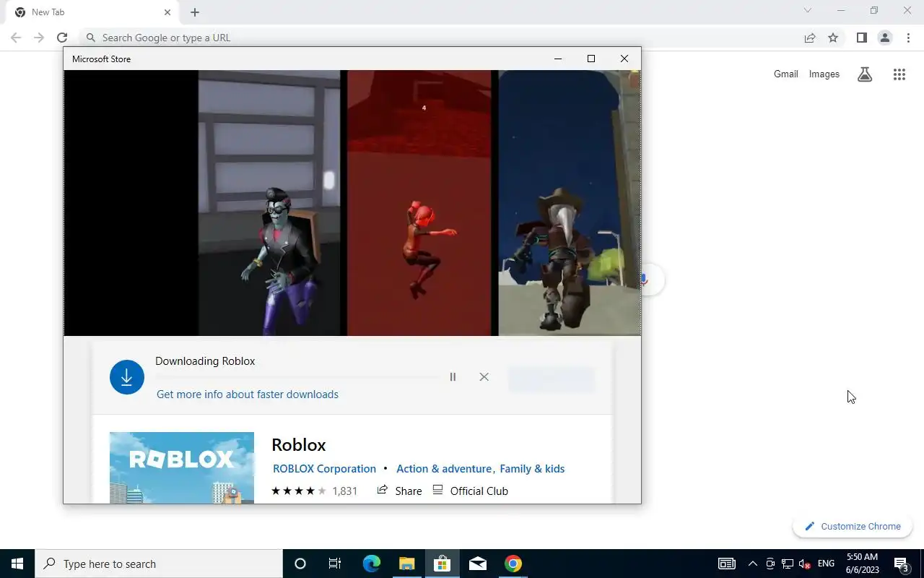Open the Chrome profile avatar
Viewport: 924px width, 578px height.
click(x=884, y=38)
